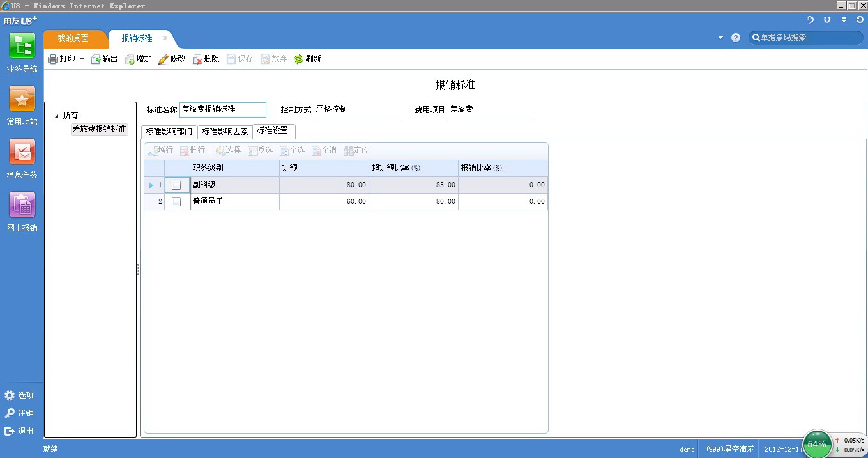
Task: Click the 保存 save button
Action: click(x=240, y=59)
